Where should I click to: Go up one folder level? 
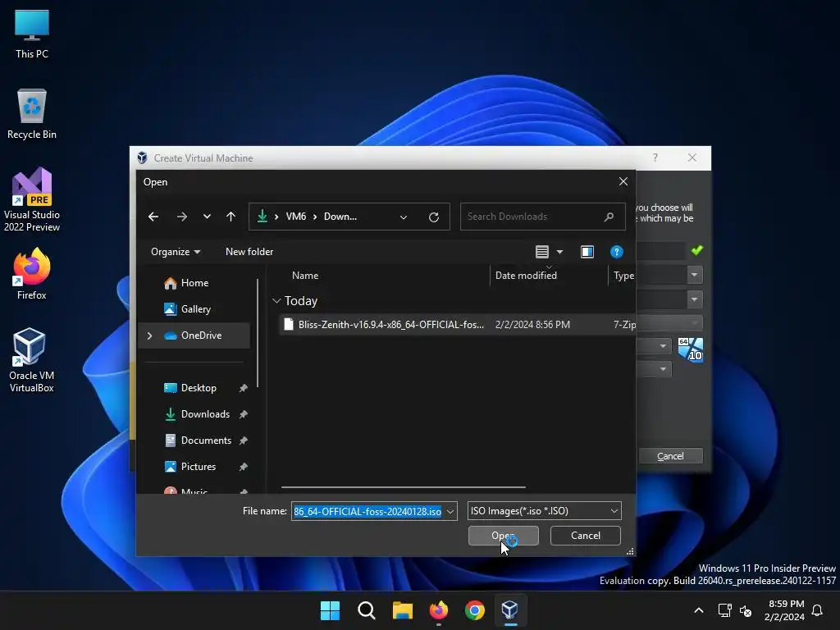(x=231, y=217)
